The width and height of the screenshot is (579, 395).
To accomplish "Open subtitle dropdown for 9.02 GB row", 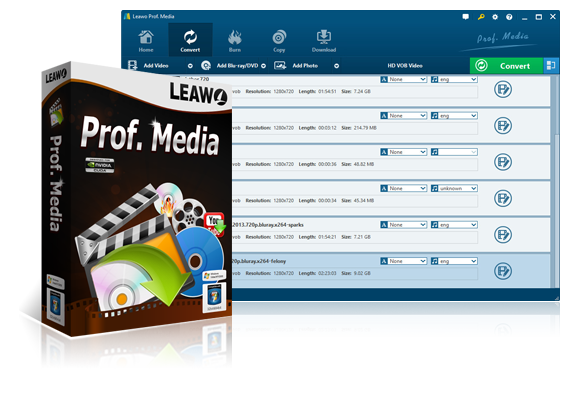I will 404,261.
